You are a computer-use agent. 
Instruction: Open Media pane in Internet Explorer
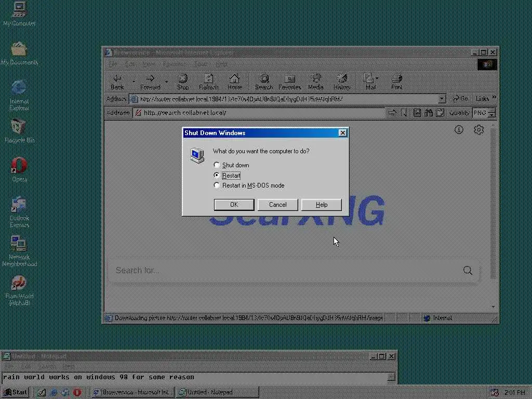coord(315,82)
